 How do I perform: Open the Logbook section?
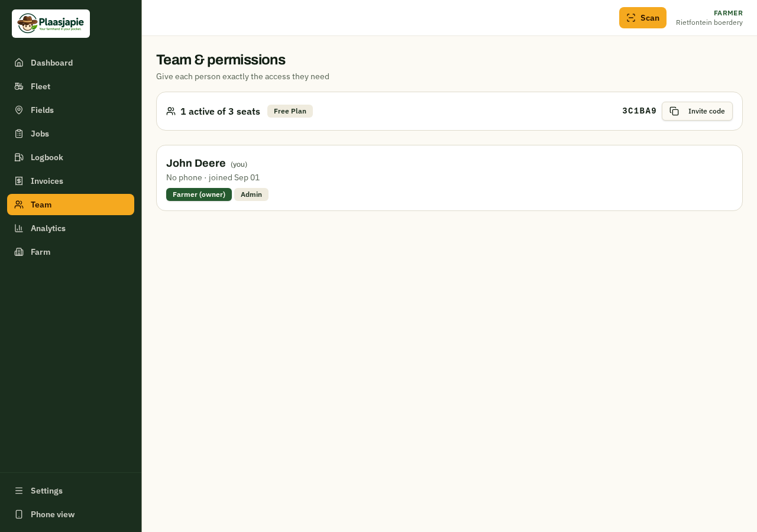pyautogui.click(x=70, y=157)
